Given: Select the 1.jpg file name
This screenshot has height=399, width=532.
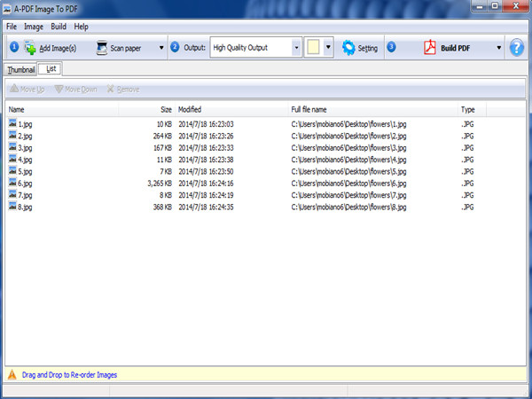Looking at the screenshot, I should pyautogui.click(x=25, y=124).
